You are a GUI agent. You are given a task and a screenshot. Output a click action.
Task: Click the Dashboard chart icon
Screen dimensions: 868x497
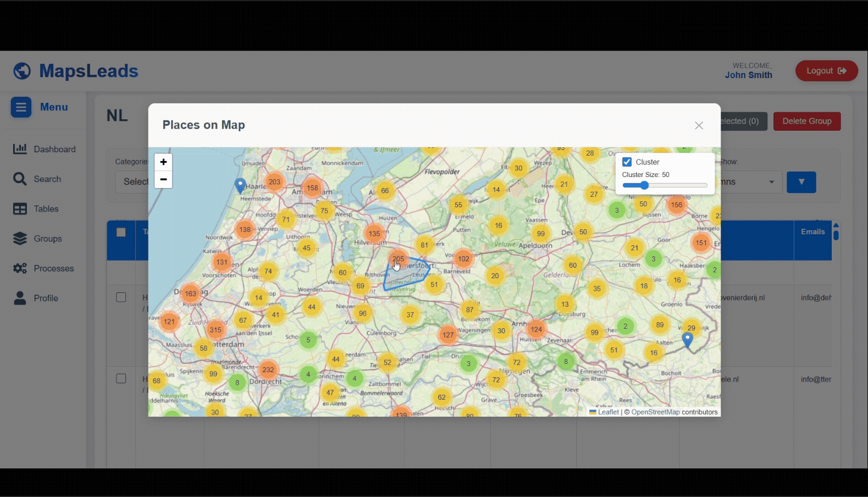click(x=20, y=149)
